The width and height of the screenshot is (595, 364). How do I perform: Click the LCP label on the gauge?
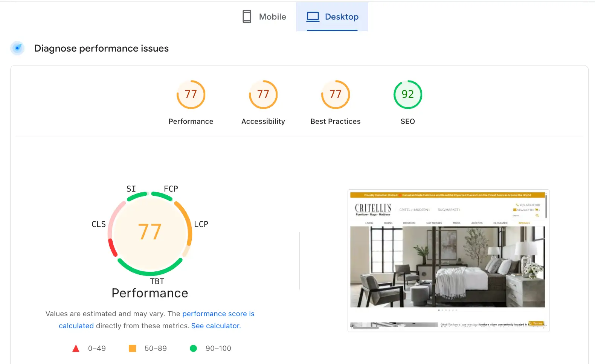pyautogui.click(x=201, y=224)
